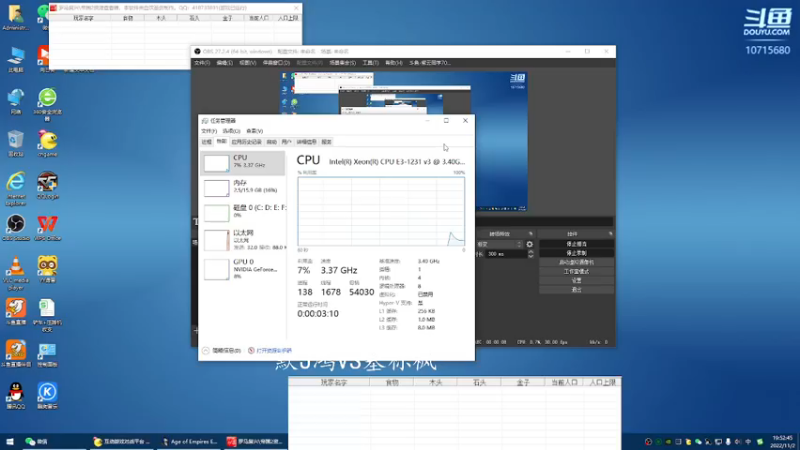This screenshot has height=450, width=800.
Task: Click the WeChat icon in system tray
Action: [698, 442]
